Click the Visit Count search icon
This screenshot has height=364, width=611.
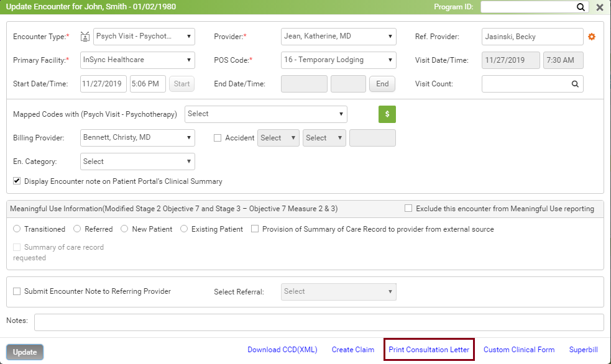[575, 84]
